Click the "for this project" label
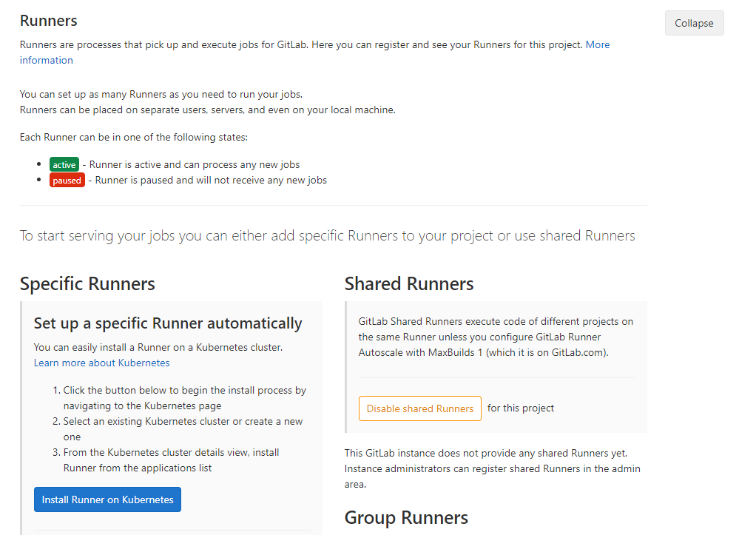The width and height of the screenshot is (756, 535). pos(521,408)
